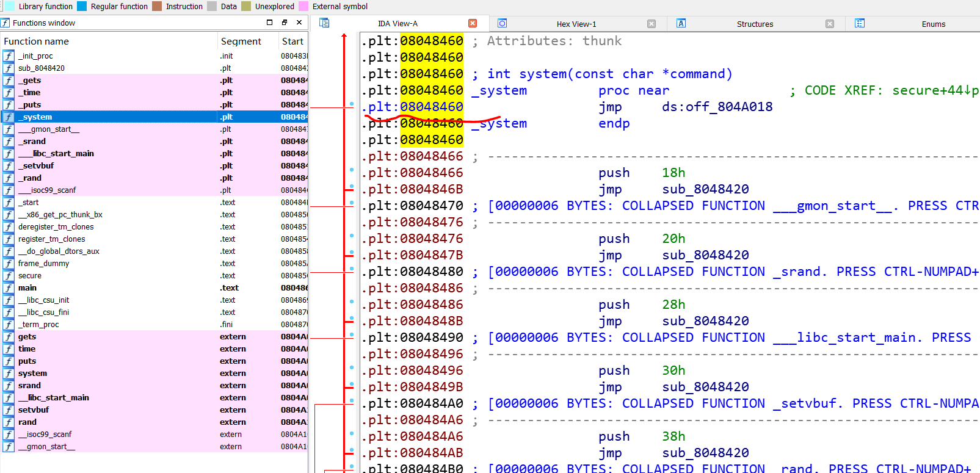The width and height of the screenshot is (980, 473).
Task: Toggle breakpoint dot beside the push 18h line
Action: coord(352,170)
